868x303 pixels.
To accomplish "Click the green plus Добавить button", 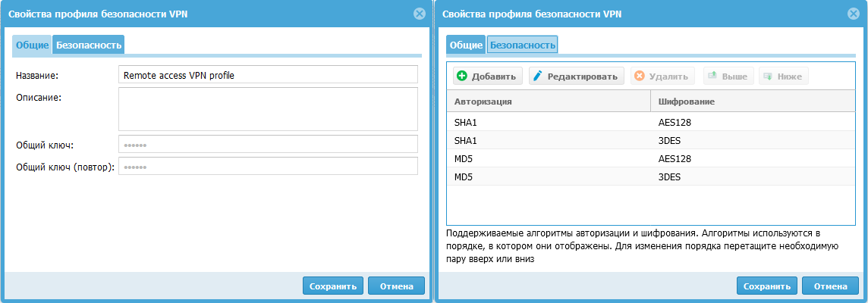I will (x=487, y=77).
